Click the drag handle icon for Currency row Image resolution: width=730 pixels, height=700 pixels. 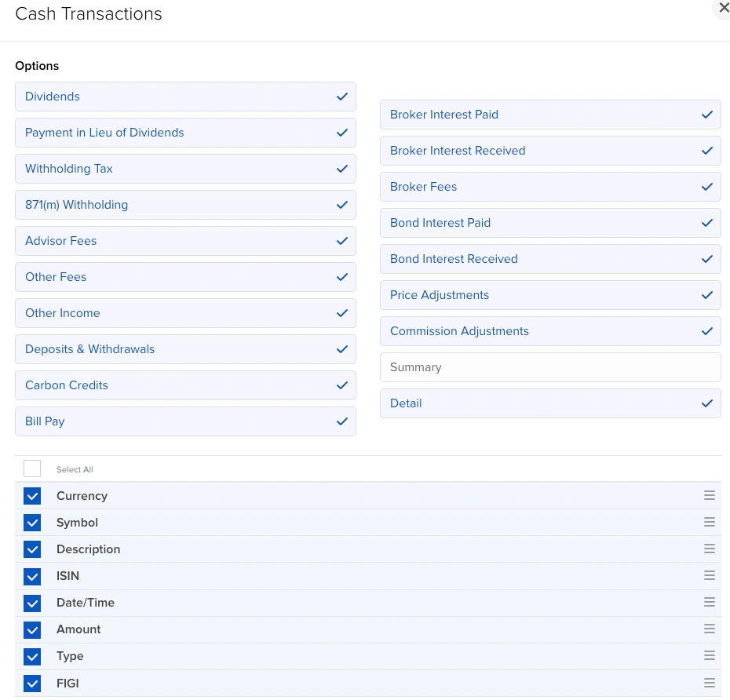pyautogui.click(x=709, y=496)
